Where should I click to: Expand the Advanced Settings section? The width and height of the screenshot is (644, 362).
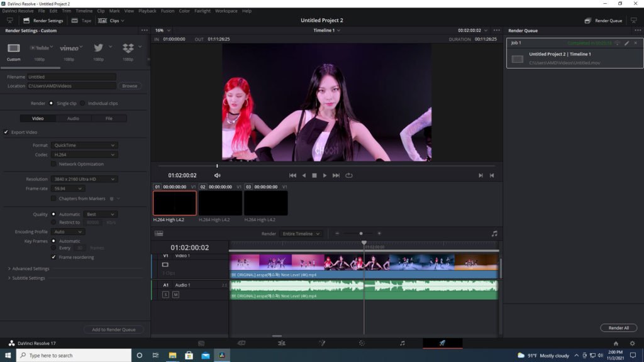[x=28, y=269]
